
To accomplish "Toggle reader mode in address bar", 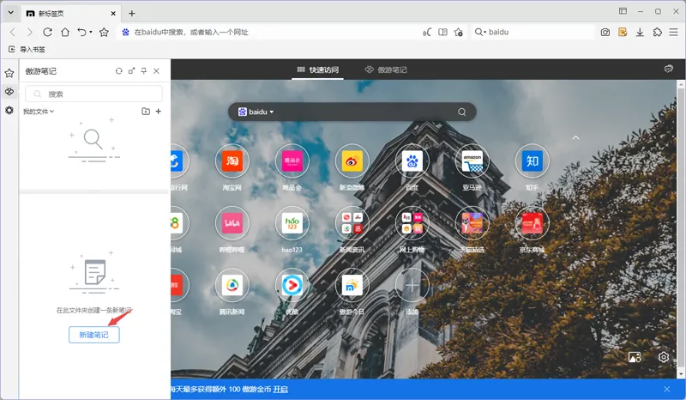I will [443, 32].
